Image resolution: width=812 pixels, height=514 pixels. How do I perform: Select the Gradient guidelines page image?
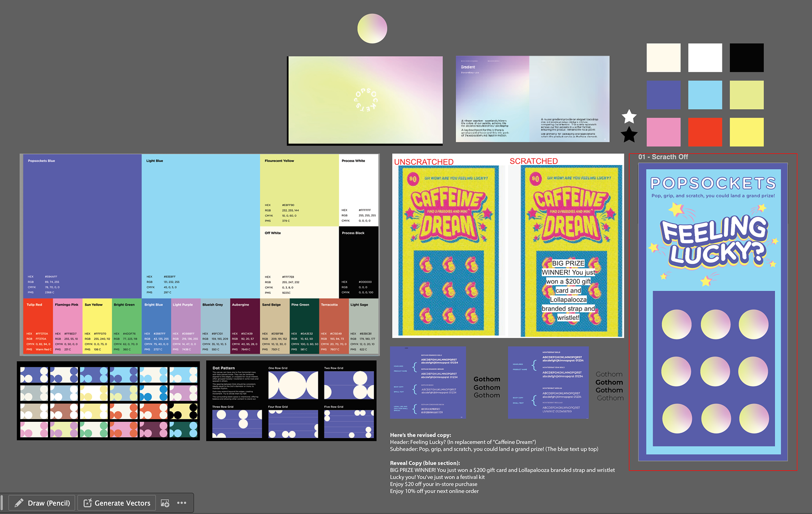point(532,99)
